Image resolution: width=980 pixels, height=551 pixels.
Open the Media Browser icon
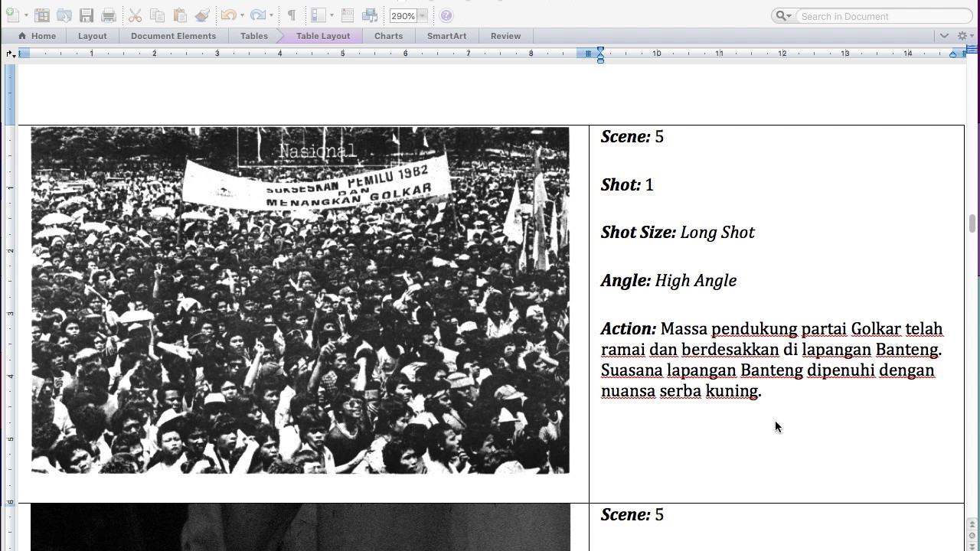pos(370,15)
